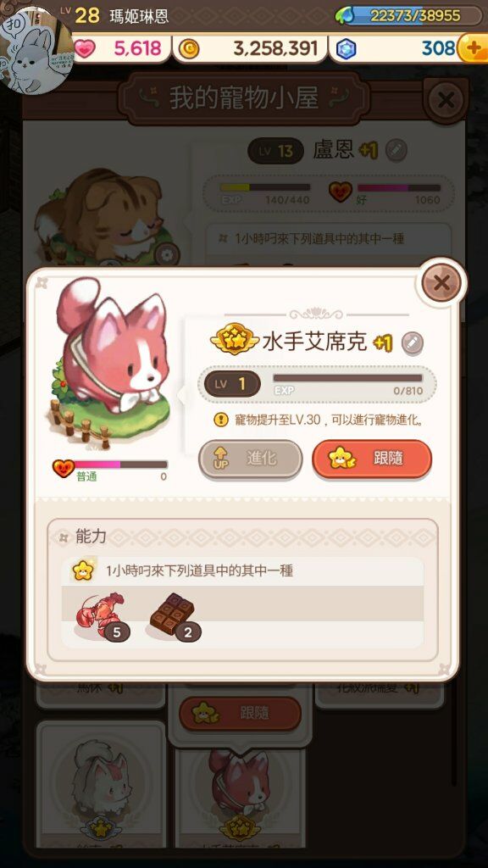Tap the energy bar showing 22373/38955
The width and height of the screenshot is (488, 868).
point(408,15)
